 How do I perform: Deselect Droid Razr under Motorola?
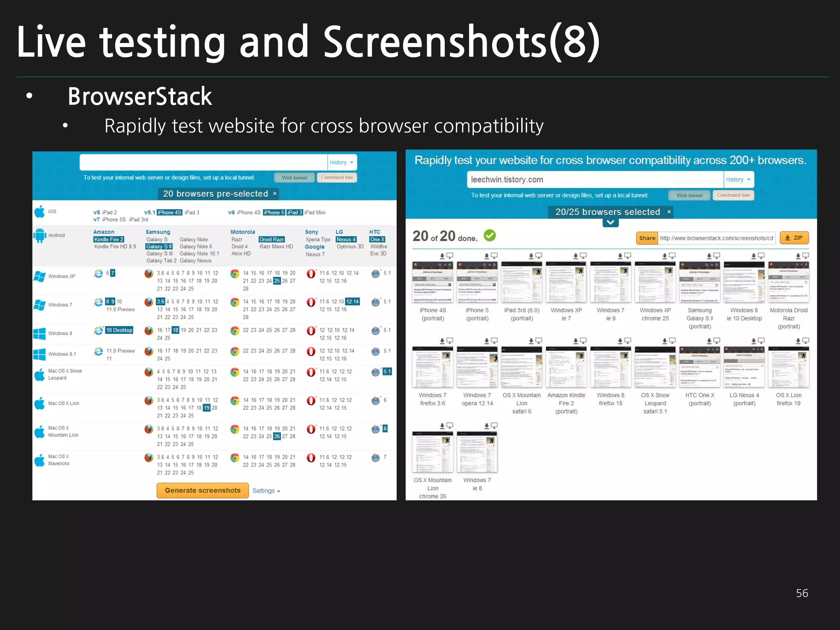click(x=272, y=240)
